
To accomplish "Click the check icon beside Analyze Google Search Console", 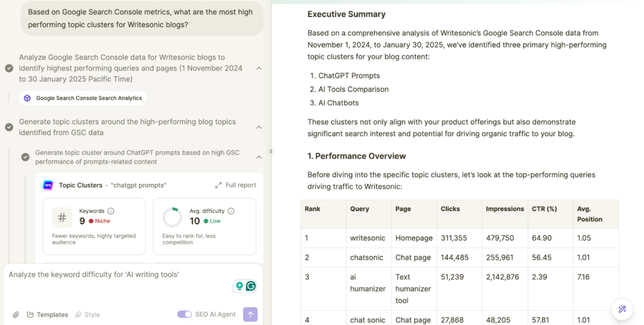I will pos(9,68).
